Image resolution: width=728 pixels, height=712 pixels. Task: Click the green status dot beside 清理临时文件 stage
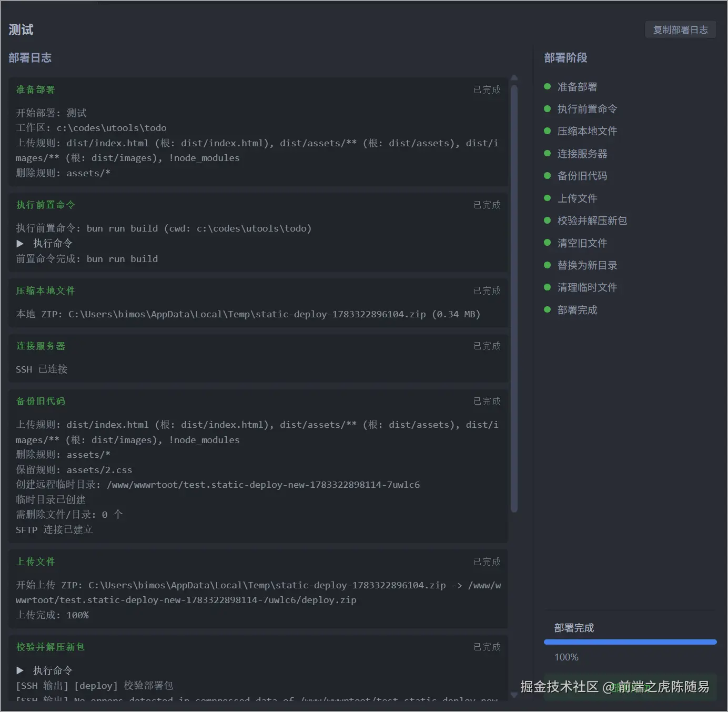[x=547, y=287]
